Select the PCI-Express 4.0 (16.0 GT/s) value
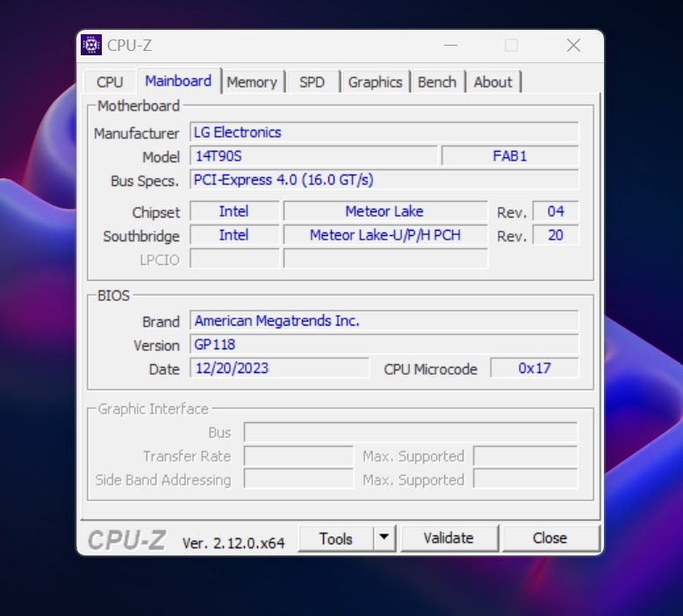The image size is (683, 616). [x=385, y=179]
